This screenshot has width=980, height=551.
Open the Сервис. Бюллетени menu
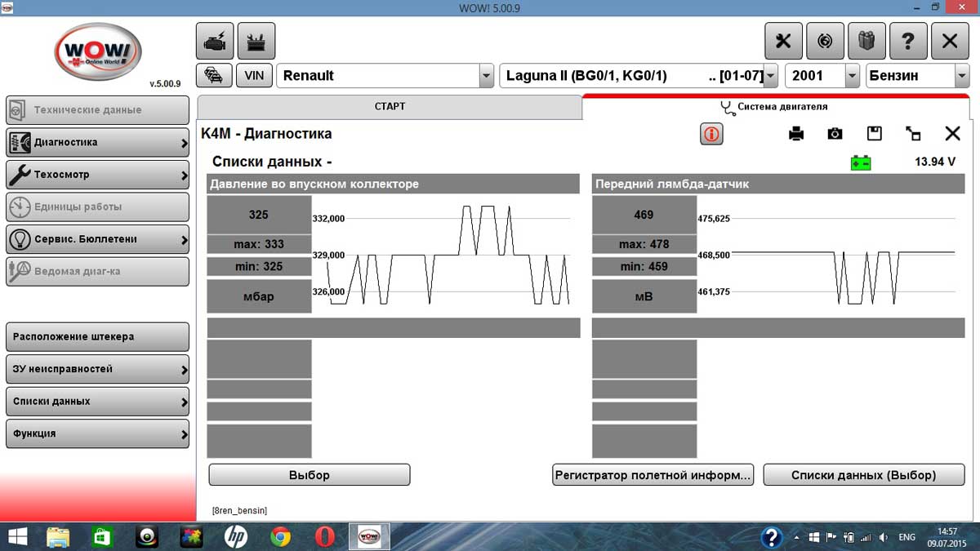point(97,239)
